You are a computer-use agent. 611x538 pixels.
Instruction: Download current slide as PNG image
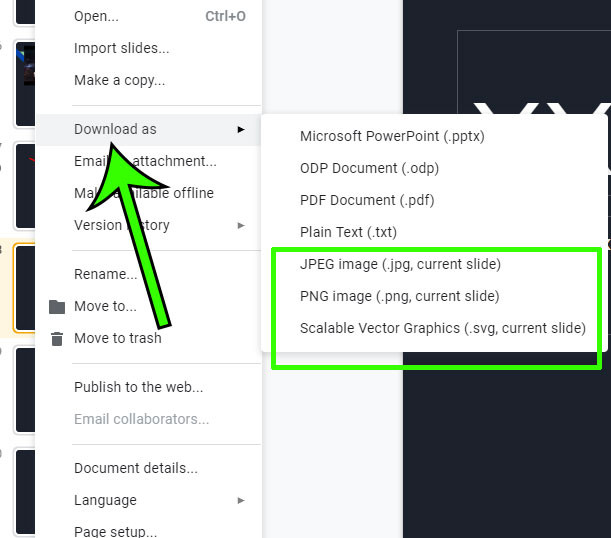tap(399, 296)
